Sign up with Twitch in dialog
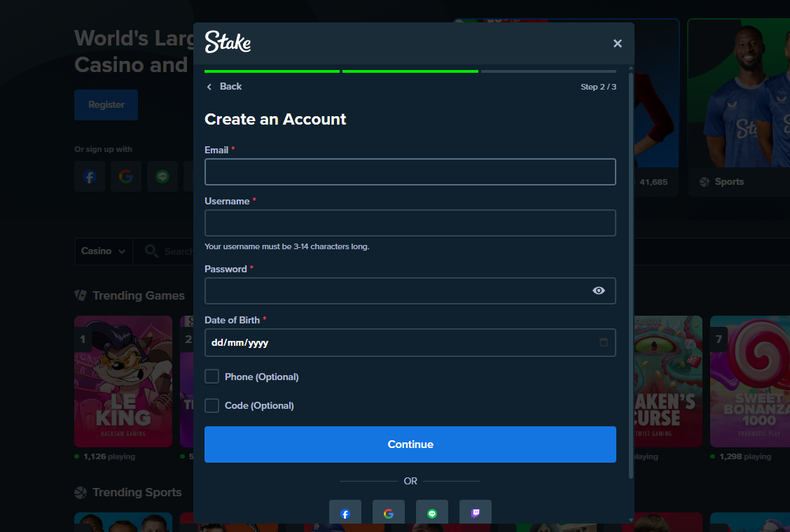The width and height of the screenshot is (790, 532). coord(475,512)
